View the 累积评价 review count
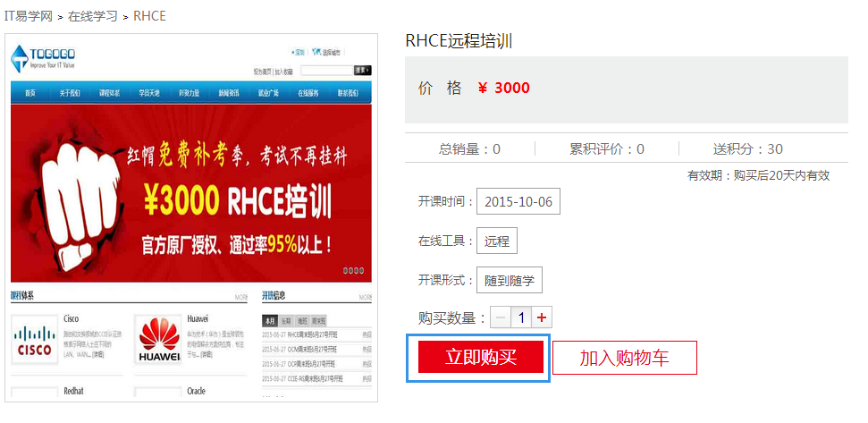868x423 pixels. pyautogui.click(x=606, y=149)
